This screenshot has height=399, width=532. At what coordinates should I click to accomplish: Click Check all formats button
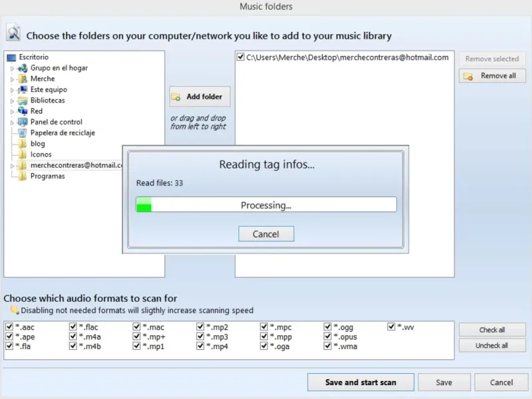pos(492,329)
